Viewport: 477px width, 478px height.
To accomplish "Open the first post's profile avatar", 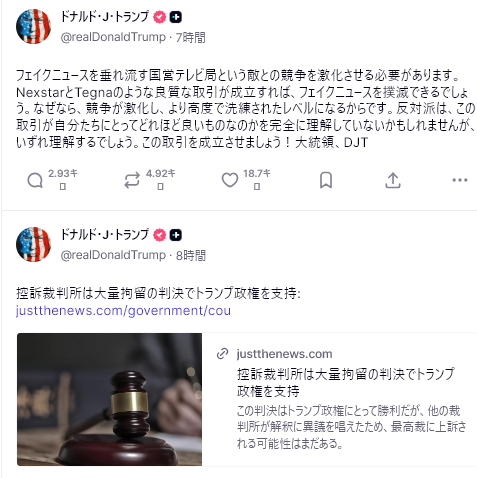I will pyautogui.click(x=33, y=26).
